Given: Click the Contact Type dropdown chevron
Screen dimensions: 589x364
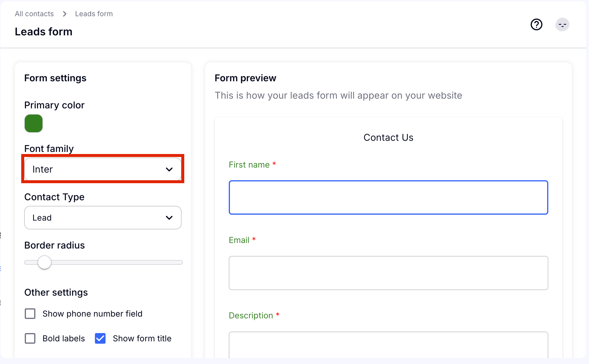Looking at the screenshot, I should (x=169, y=218).
